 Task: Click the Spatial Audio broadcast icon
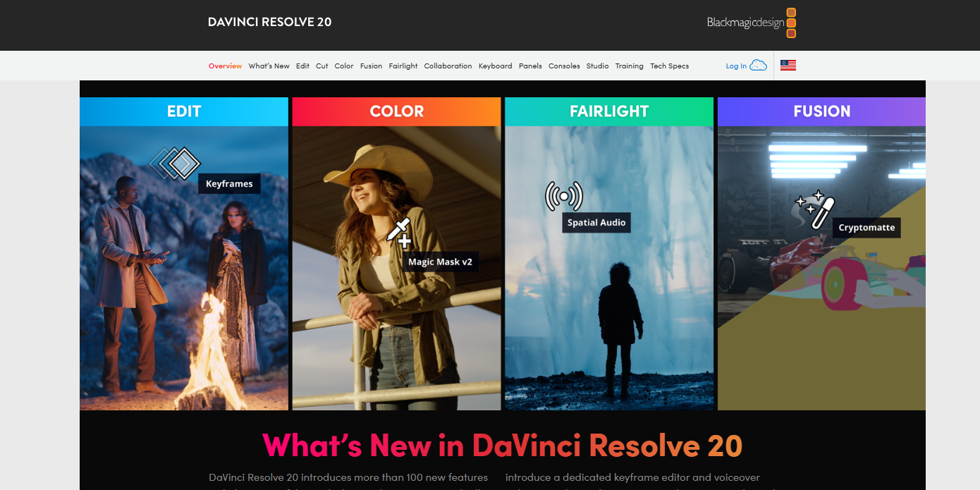[x=564, y=196]
